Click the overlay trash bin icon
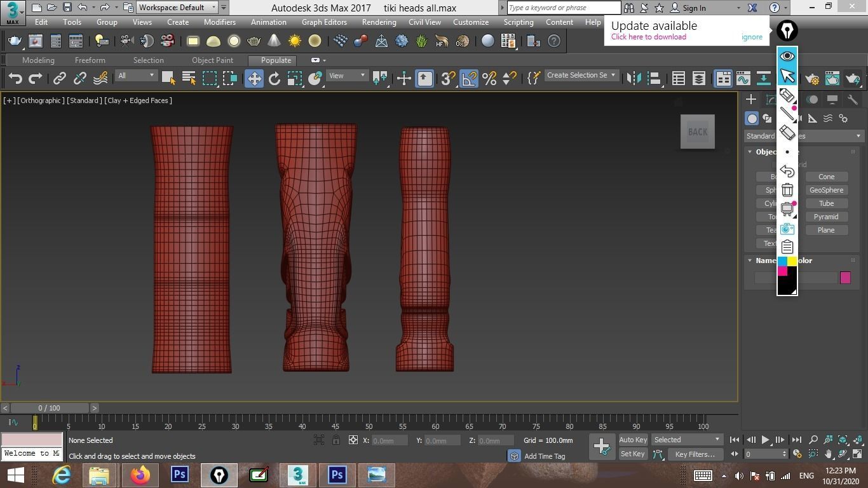This screenshot has height=488, width=868. [787, 189]
